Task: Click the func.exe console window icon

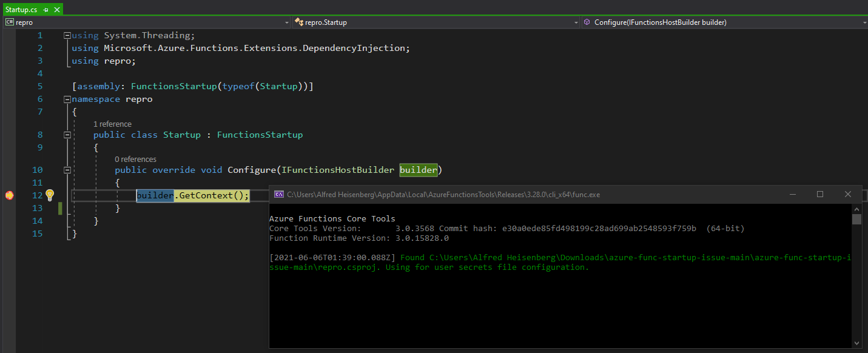Action: pos(278,194)
